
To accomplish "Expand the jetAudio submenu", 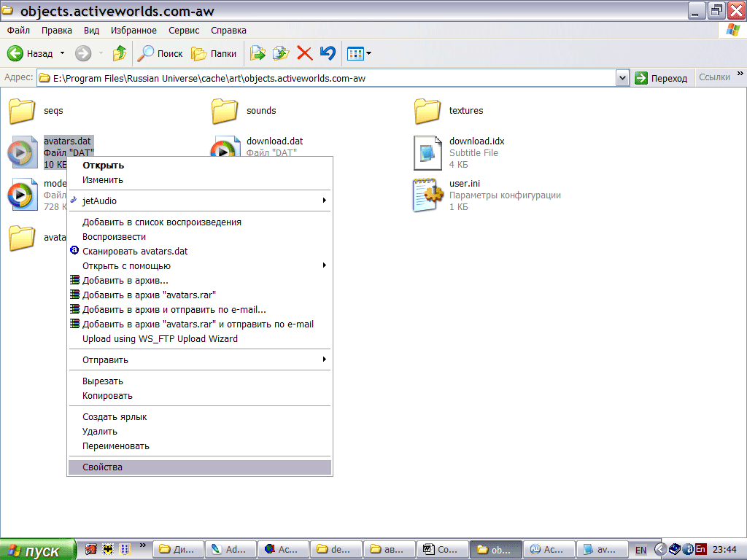I will (x=200, y=201).
